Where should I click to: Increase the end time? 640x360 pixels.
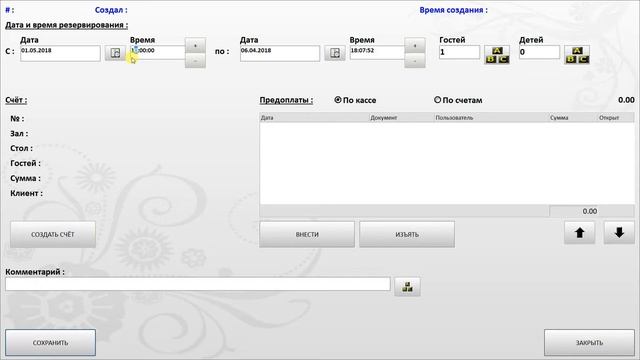(415, 45)
